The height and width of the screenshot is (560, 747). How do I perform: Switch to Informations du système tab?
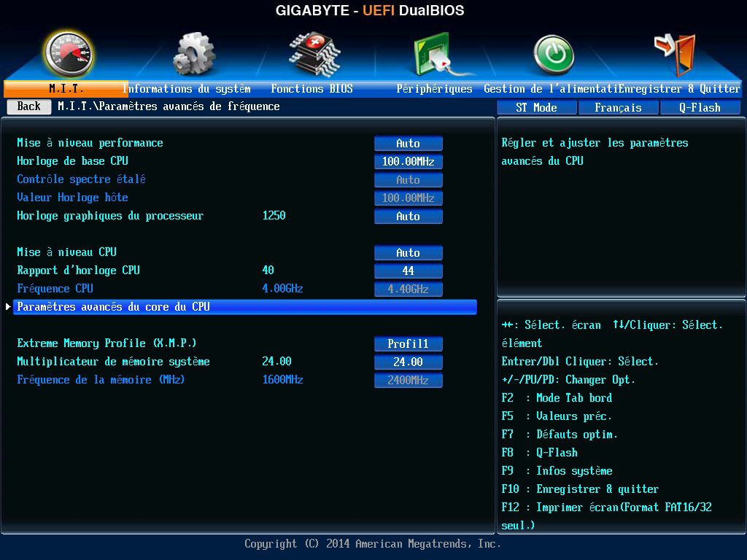click(186, 88)
